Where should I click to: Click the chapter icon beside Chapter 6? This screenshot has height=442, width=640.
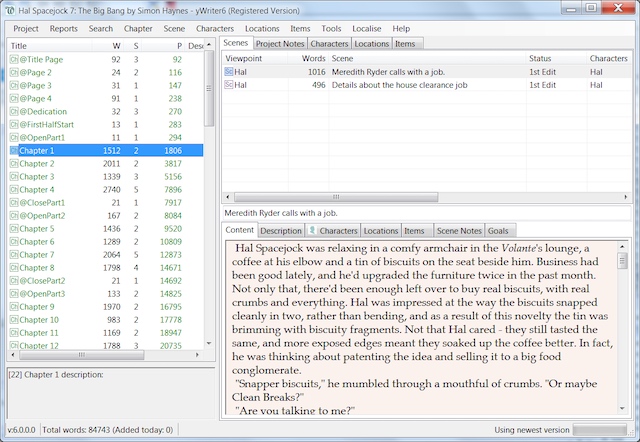click(x=14, y=242)
